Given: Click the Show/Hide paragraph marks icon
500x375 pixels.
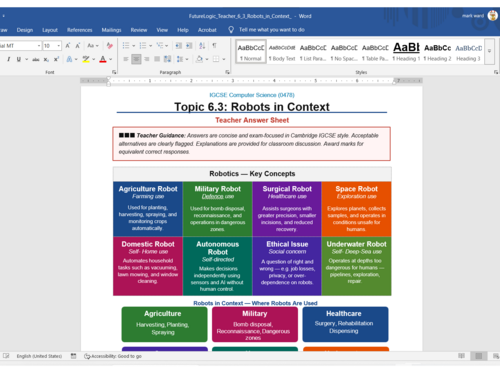Looking at the screenshot, I should [x=214, y=46].
